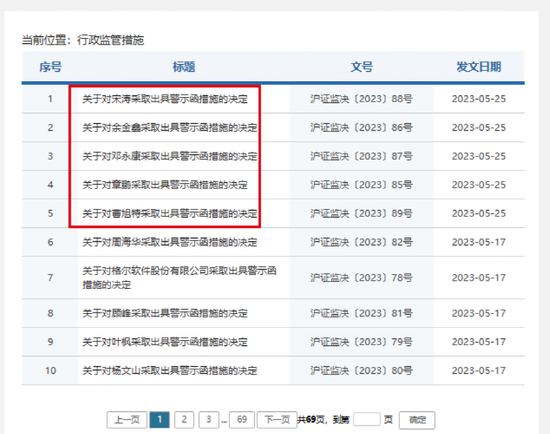Open decision about 余金鑫 warning letter

[x=170, y=128]
